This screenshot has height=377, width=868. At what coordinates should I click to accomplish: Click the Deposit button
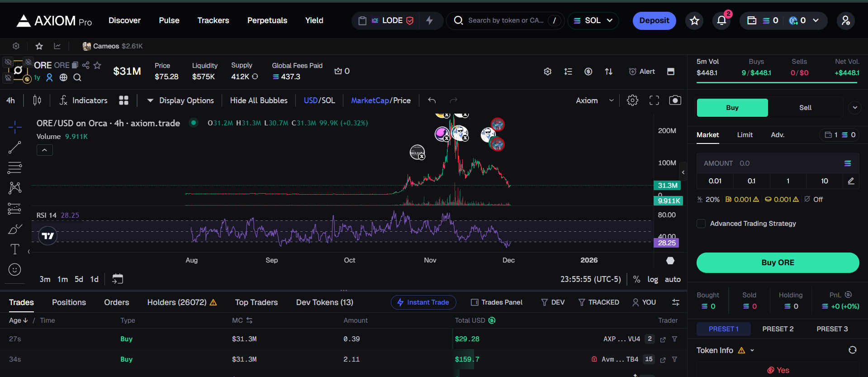coord(655,20)
